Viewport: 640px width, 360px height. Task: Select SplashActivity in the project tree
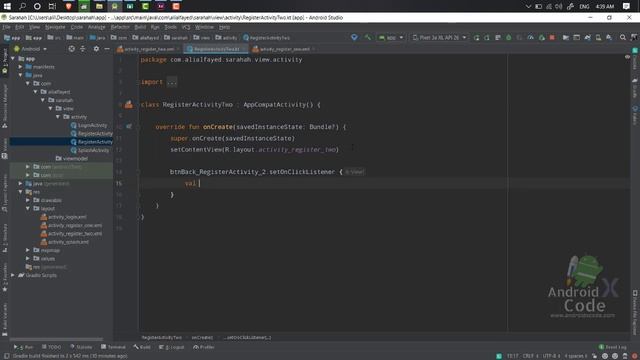coord(90,150)
